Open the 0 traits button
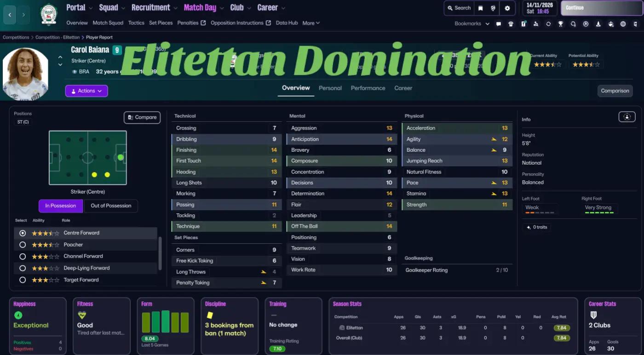 point(536,227)
